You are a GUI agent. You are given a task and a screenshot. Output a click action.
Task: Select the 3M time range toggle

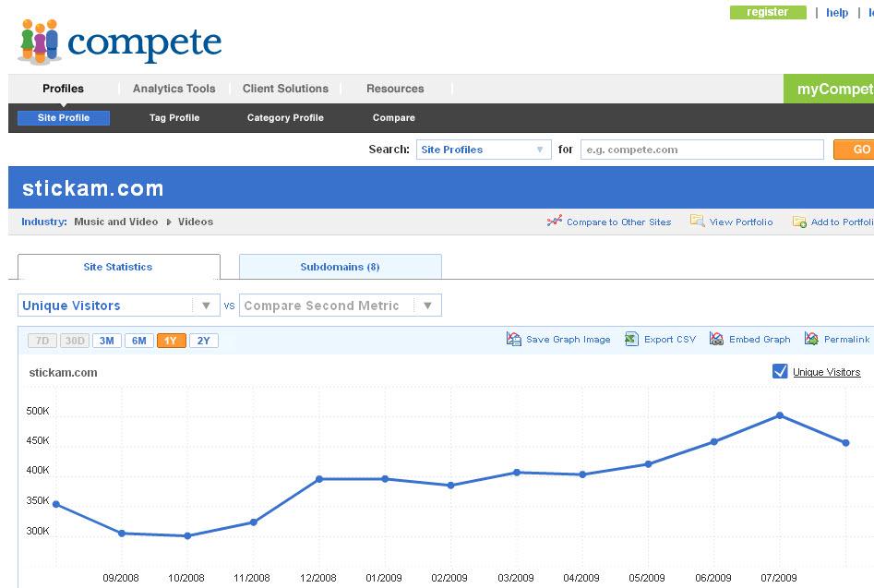[x=107, y=341]
